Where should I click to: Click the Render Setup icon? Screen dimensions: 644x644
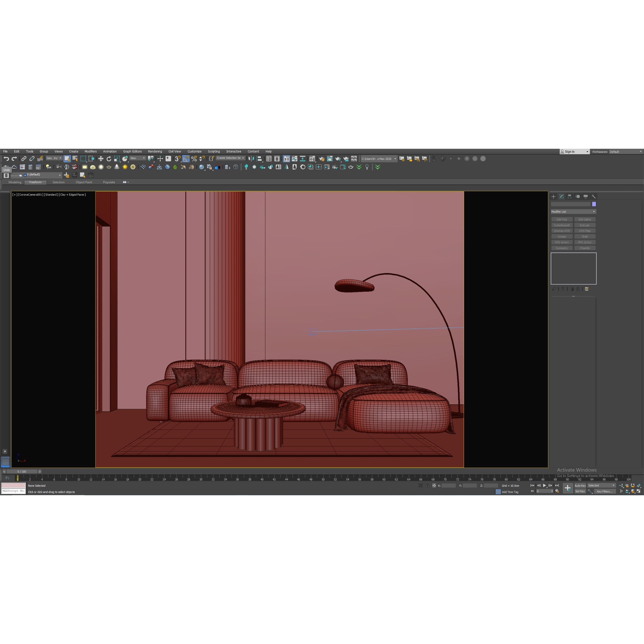click(321, 159)
